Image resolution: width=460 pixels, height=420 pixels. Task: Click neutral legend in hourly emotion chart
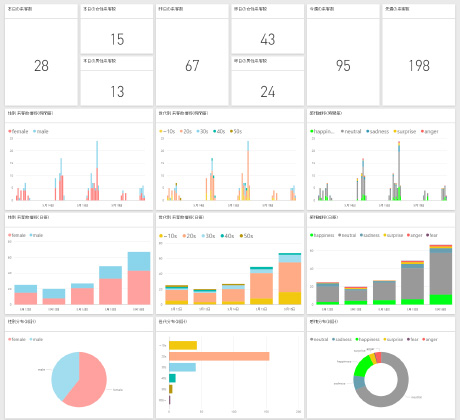(x=351, y=131)
